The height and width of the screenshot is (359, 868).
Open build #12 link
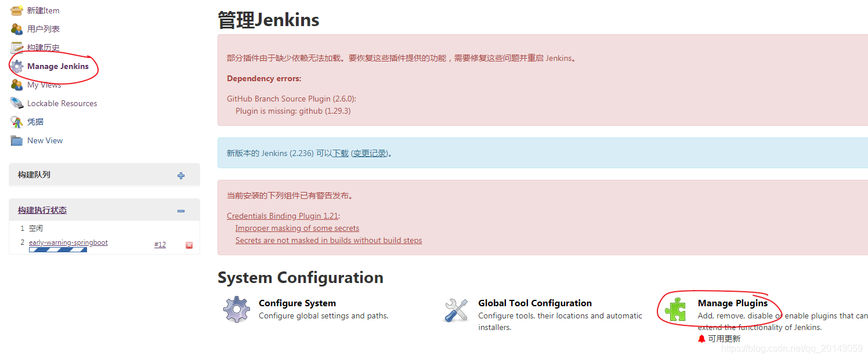click(160, 245)
